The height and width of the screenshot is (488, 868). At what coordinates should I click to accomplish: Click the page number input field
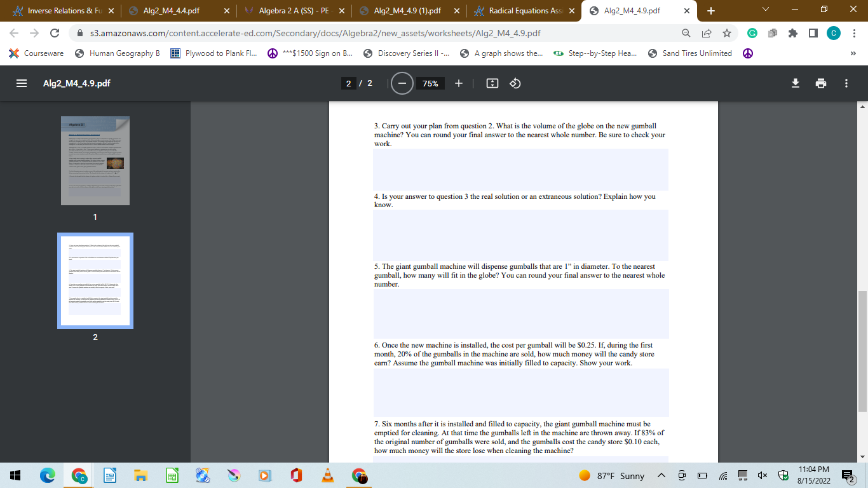coord(348,83)
